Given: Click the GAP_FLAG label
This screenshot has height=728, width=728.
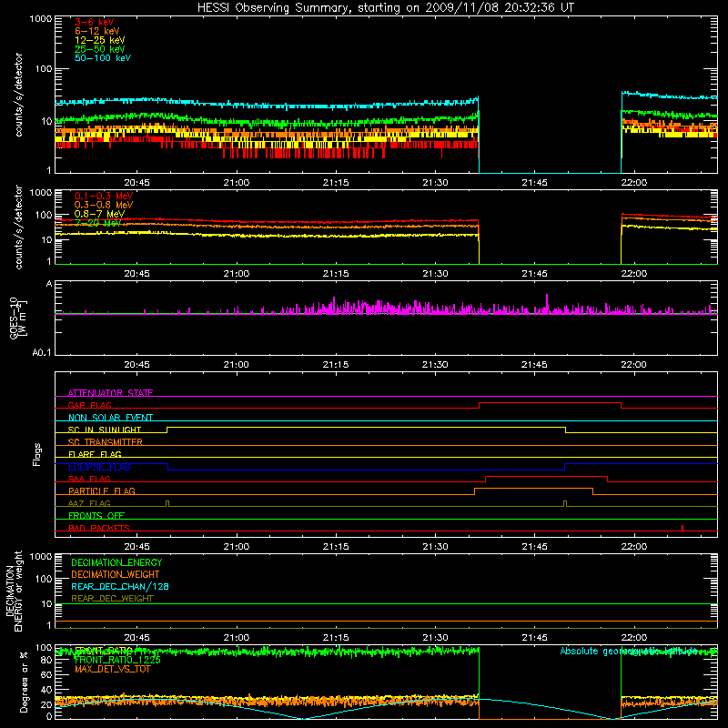Looking at the screenshot, I should (89, 405).
